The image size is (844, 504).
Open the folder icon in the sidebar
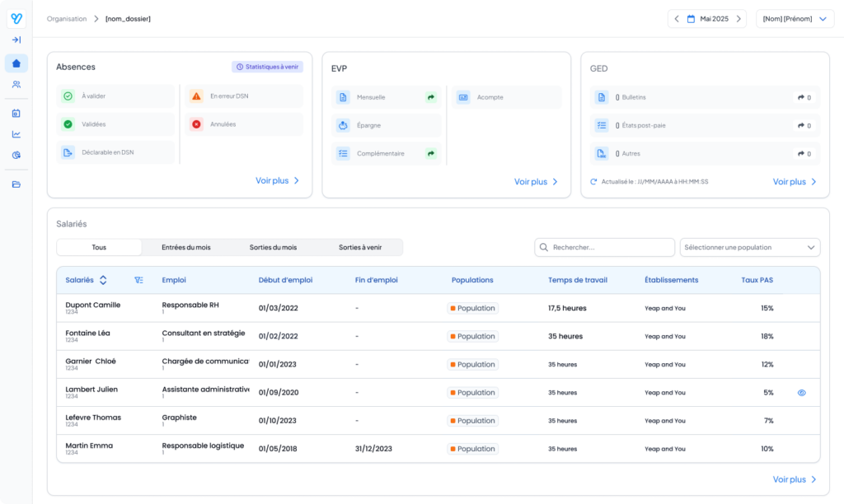coord(16,184)
